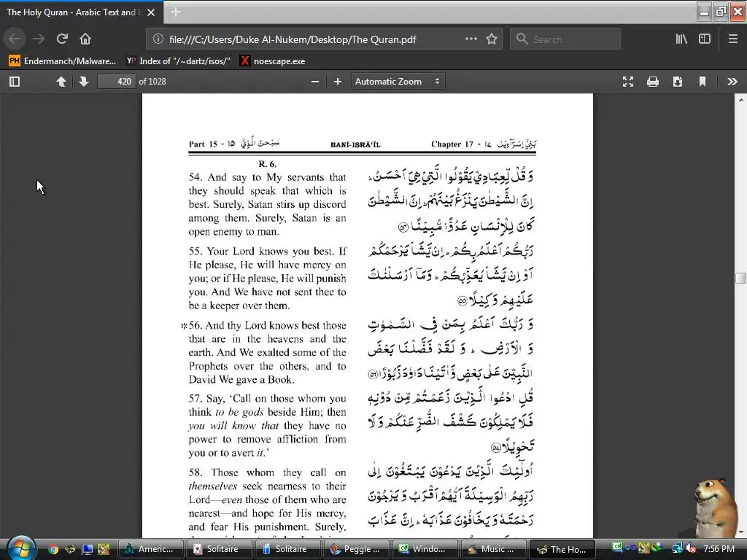Click the PDF vertical scrollbar thumb
Viewport: 747px width, 560px height.
click(741, 278)
